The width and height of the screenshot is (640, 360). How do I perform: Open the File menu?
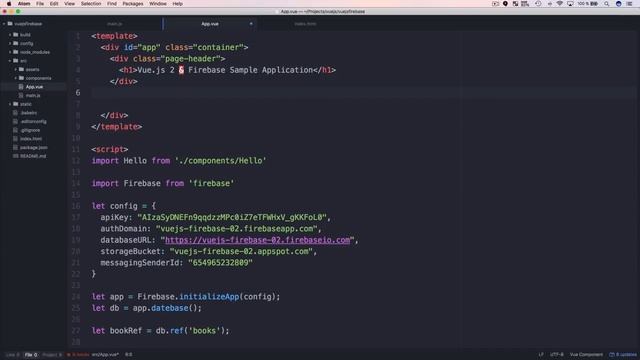[x=40, y=4]
